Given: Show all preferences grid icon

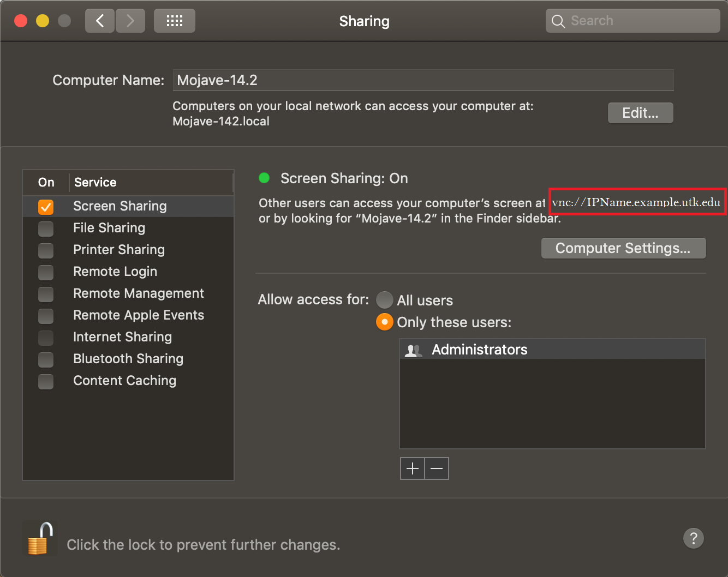Looking at the screenshot, I should coord(174,21).
